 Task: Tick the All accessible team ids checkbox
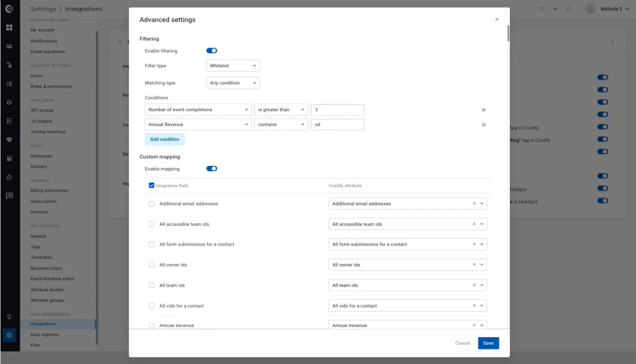click(x=152, y=224)
